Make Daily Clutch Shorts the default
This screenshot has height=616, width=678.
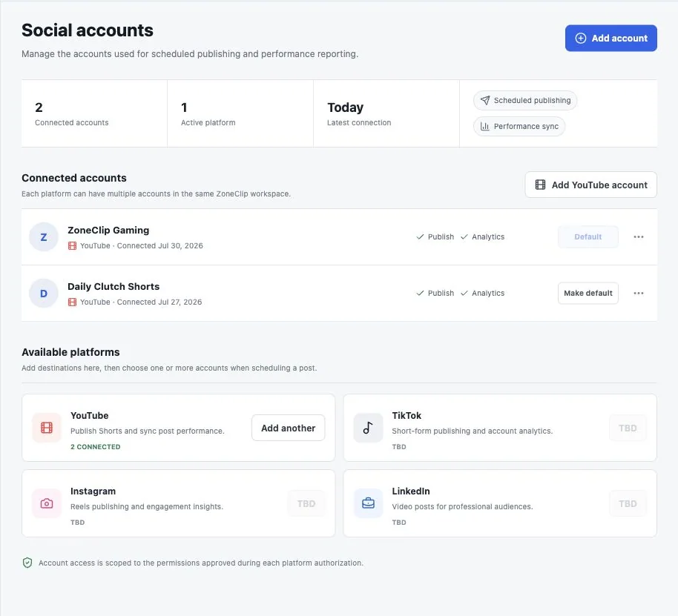pyautogui.click(x=588, y=293)
